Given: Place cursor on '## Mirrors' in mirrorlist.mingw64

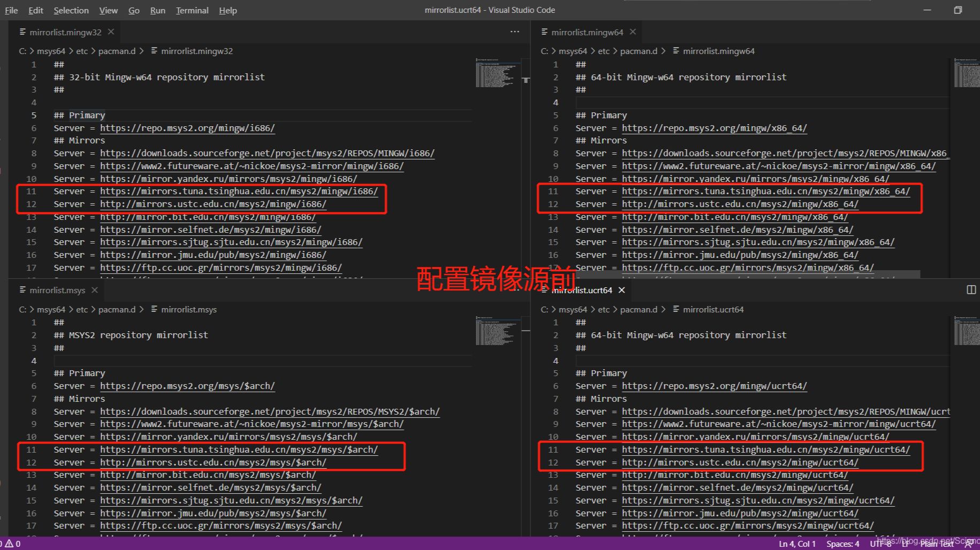Looking at the screenshot, I should tap(601, 140).
